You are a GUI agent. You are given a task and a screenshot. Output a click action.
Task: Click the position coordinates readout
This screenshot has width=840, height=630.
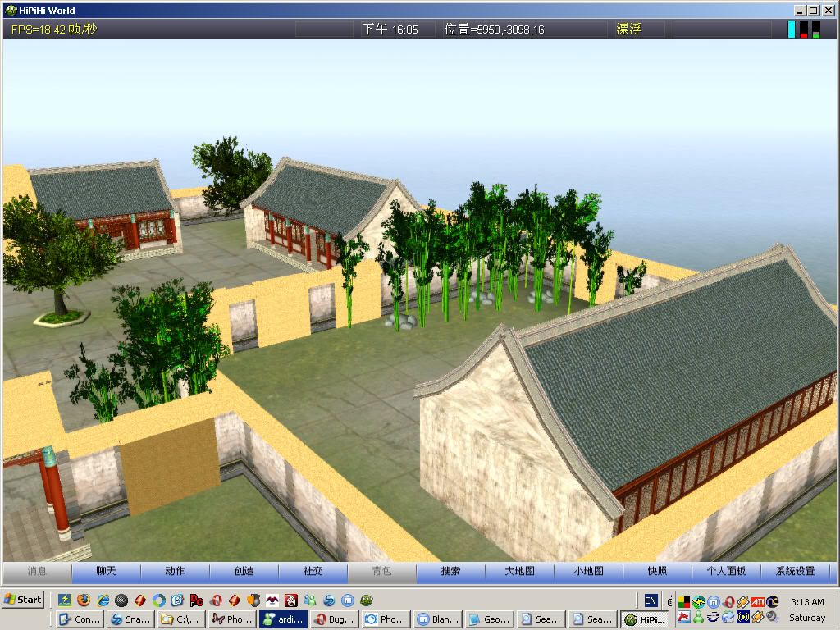pos(494,29)
